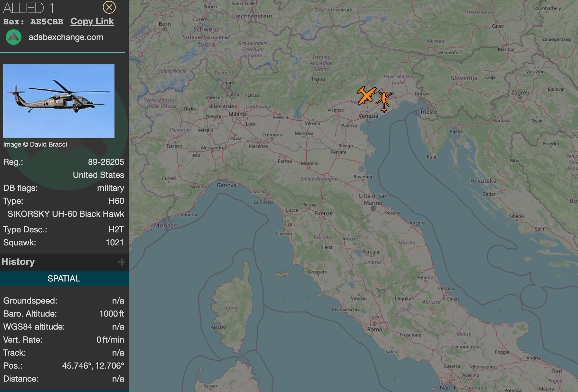578x392 pixels.
Task: Click the Image © David Bracci credit
Action: point(35,144)
